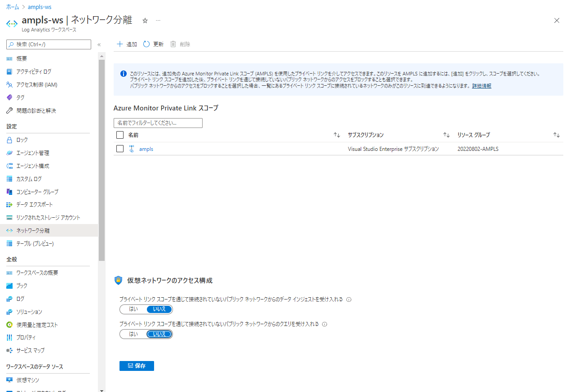Click the テーブル (プレビュー) icon
Screen dimensions: 566x392
pyautogui.click(x=9, y=244)
